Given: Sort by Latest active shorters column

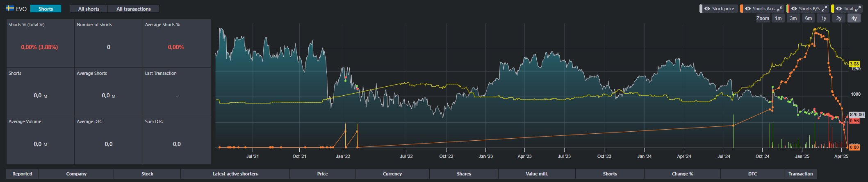Looking at the screenshot, I should point(235,174).
